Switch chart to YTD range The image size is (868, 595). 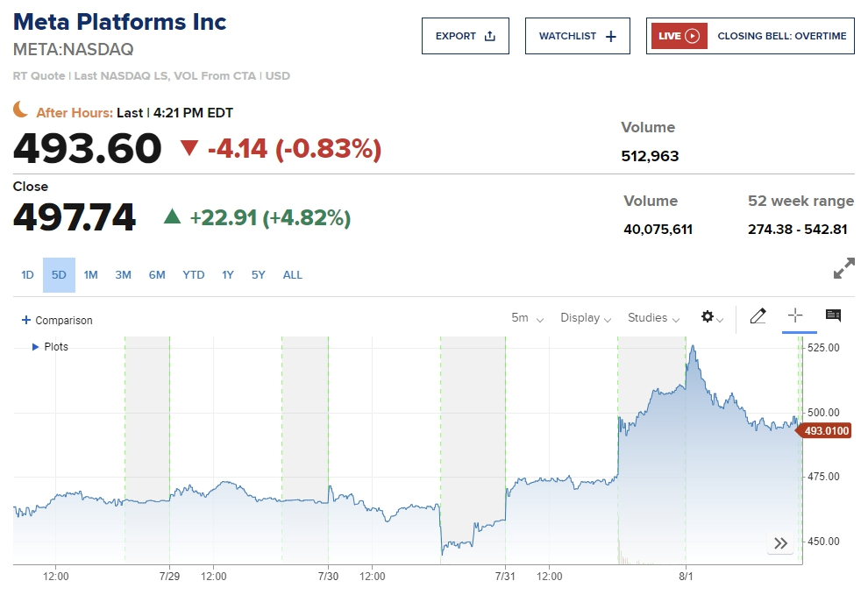193,275
